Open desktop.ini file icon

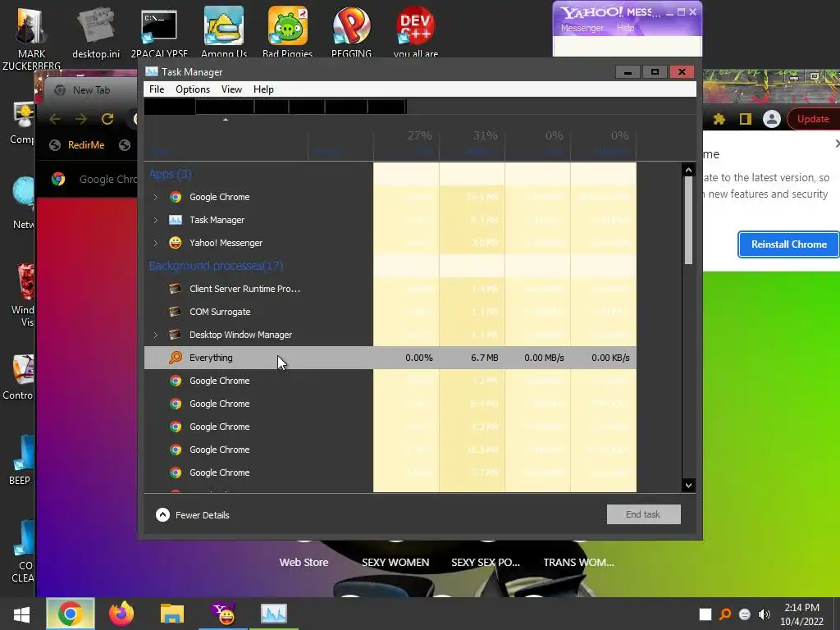click(x=96, y=33)
